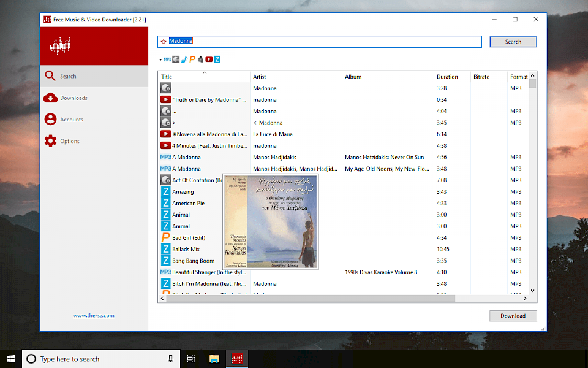This screenshot has height=368, width=588.
Task: Switch to the Search section
Action: [x=94, y=76]
